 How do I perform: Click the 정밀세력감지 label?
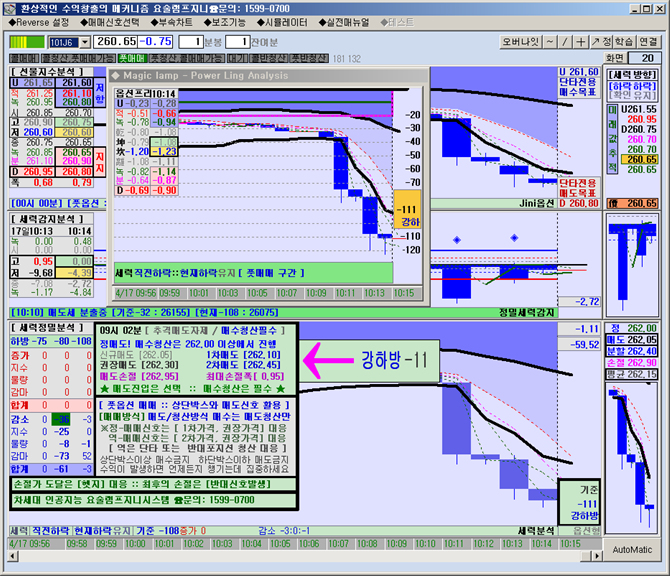(x=526, y=313)
